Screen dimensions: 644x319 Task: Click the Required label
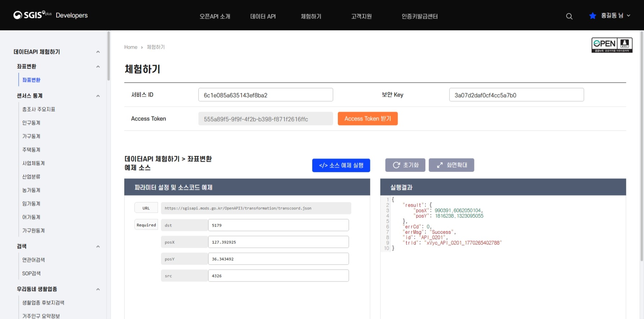tap(146, 225)
